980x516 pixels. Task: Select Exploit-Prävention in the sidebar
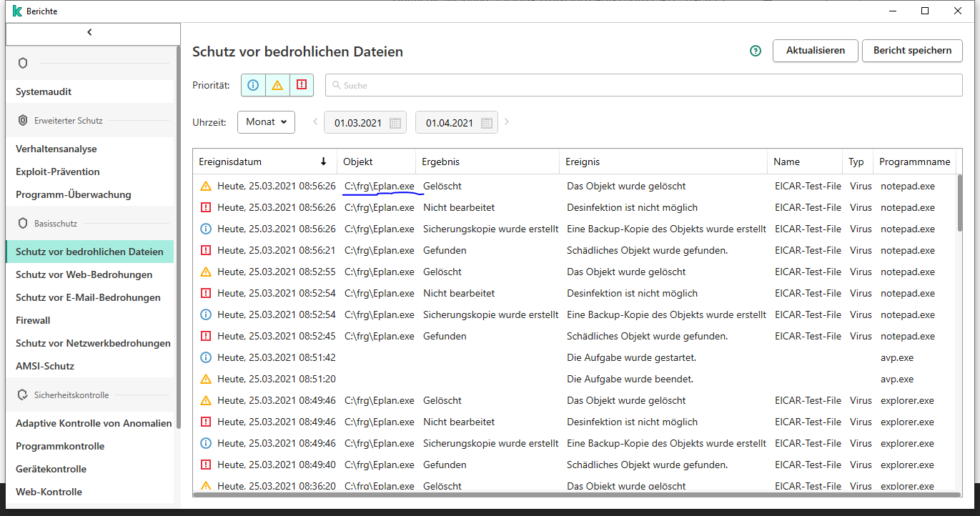[x=58, y=172]
